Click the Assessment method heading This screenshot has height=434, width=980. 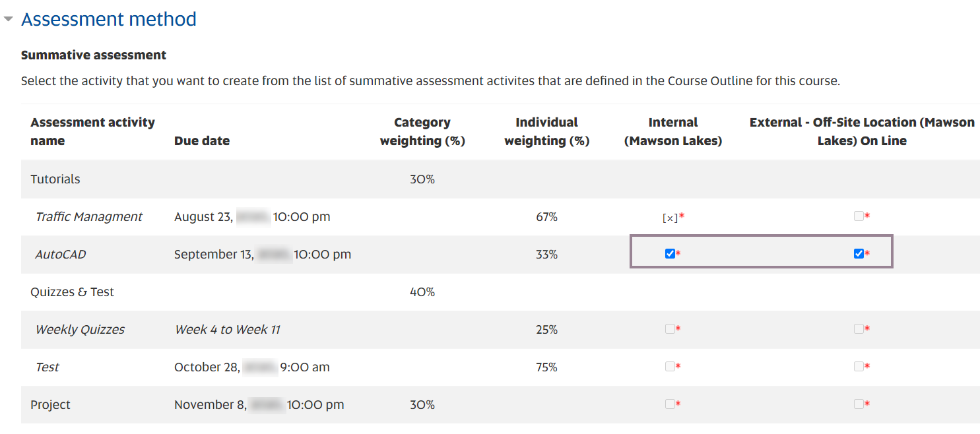click(108, 18)
